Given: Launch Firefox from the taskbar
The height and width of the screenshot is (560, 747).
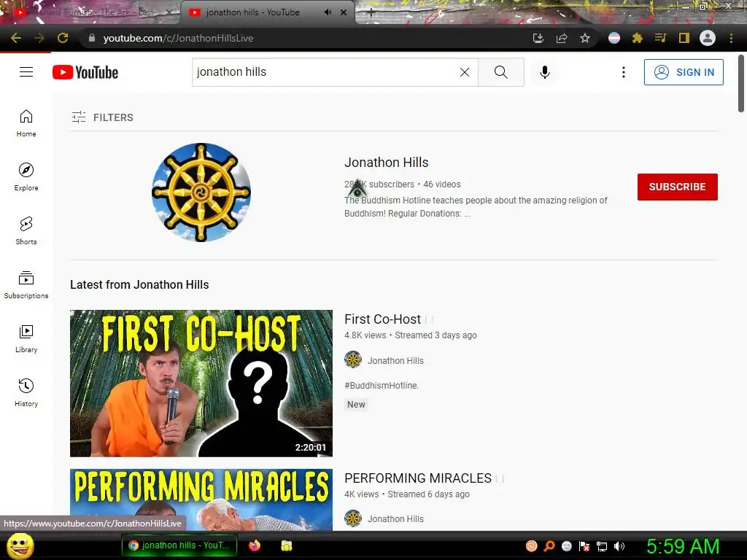Looking at the screenshot, I should pyautogui.click(x=255, y=545).
